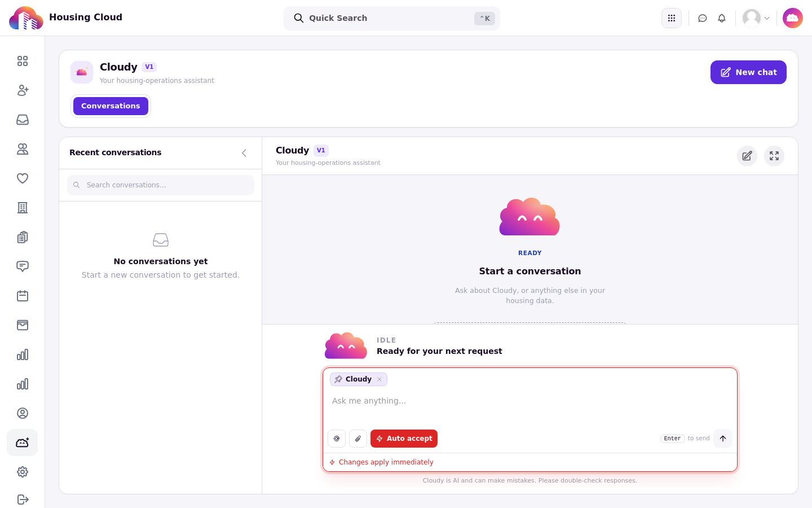Image resolution: width=812 pixels, height=508 pixels.
Task: Remove the Cloudy context chip
Action: 380,379
